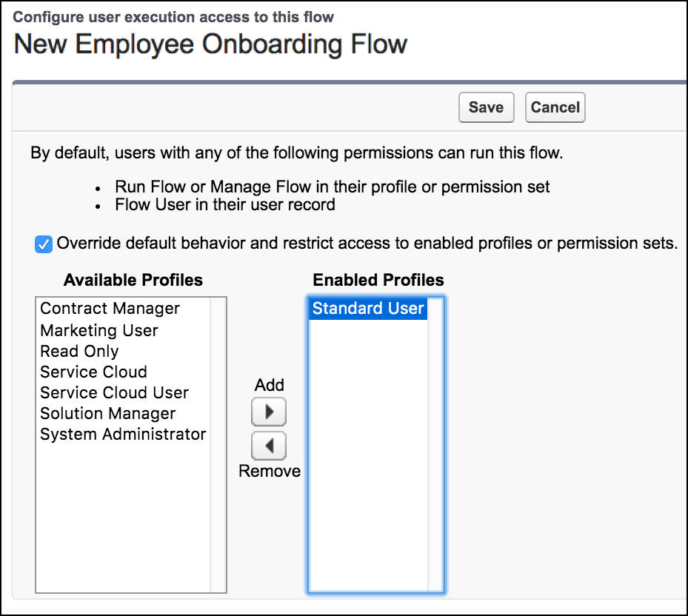Click the Enabled Profiles list scrollbar
This screenshot has width=688, height=616.
(x=435, y=444)
